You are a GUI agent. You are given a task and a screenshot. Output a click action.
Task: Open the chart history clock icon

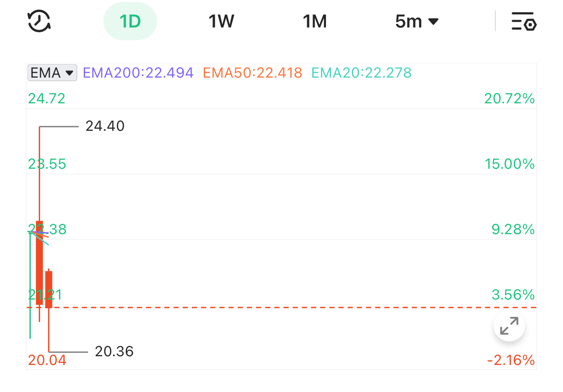[39, 21]
